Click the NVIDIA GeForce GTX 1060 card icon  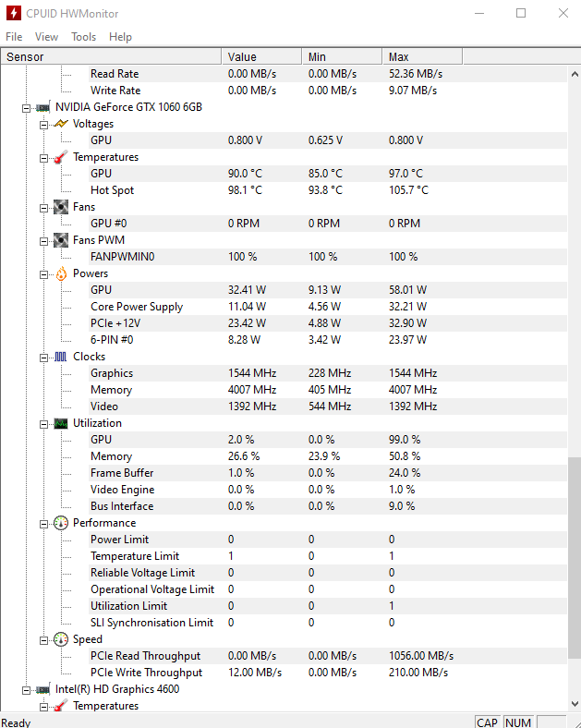(x=43, y=108)
